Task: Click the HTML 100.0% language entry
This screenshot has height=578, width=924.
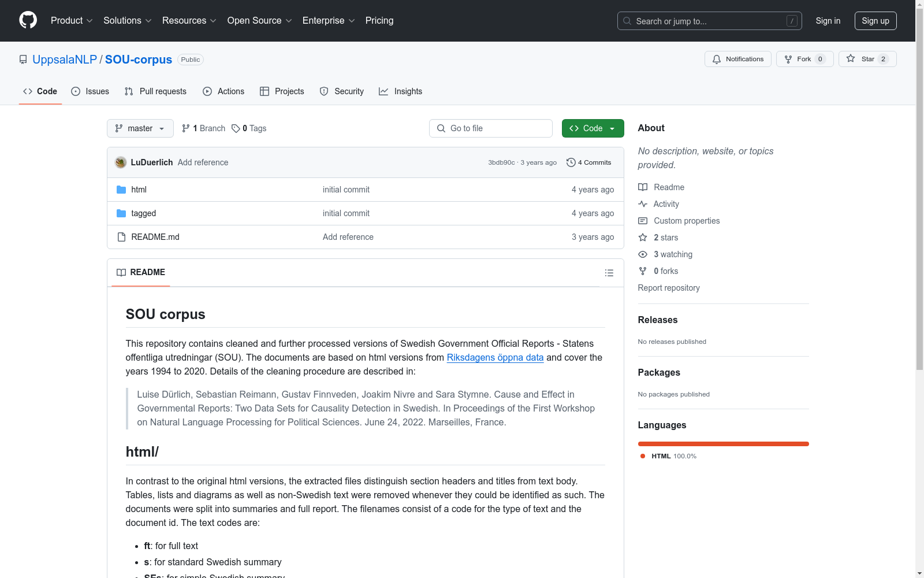Action: tap(669, 456)
